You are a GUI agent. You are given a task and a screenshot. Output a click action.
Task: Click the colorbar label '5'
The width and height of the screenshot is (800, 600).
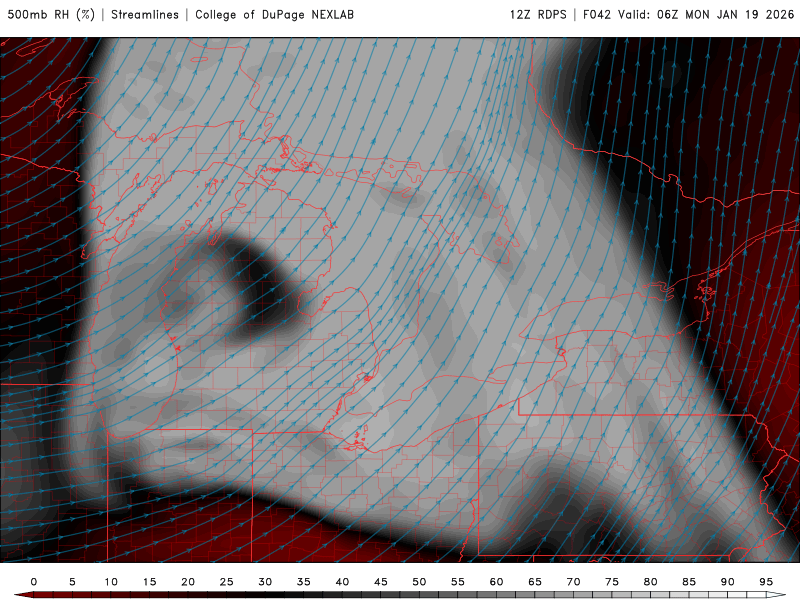tap(72, 582)
